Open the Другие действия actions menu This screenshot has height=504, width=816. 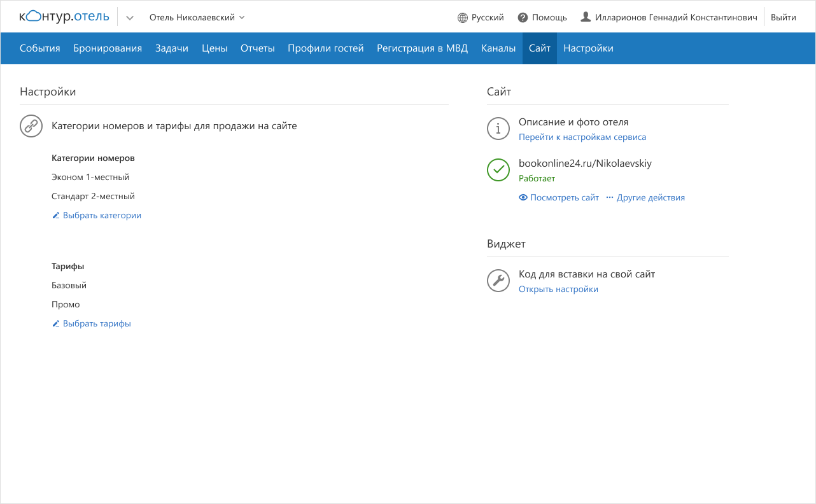tap(645, 198)
